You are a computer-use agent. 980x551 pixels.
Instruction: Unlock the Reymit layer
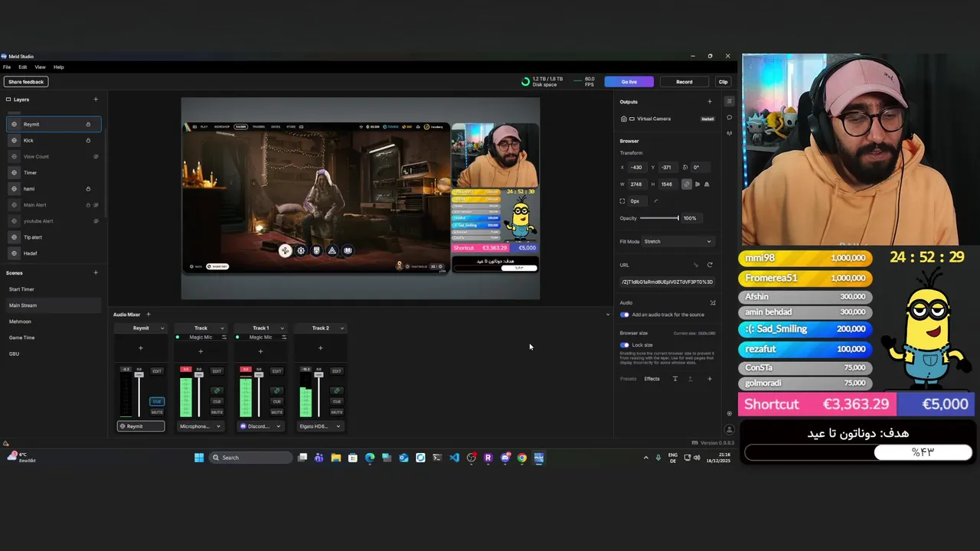pos(88,124)
